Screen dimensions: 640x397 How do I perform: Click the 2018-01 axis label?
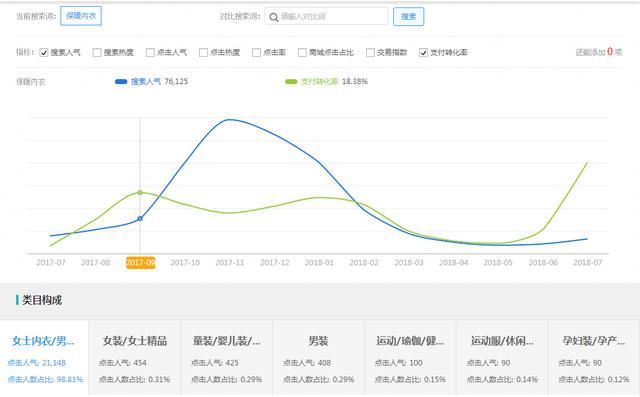(x=319, y=262)
